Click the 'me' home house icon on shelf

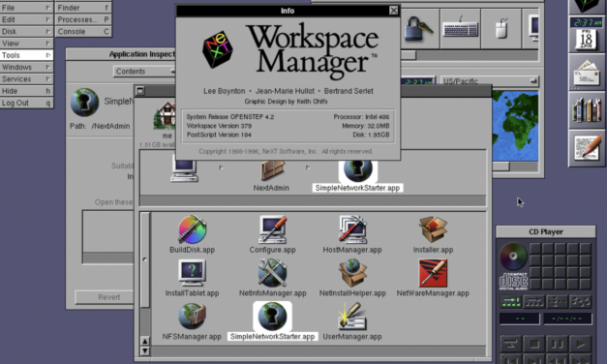coord(166,115)
